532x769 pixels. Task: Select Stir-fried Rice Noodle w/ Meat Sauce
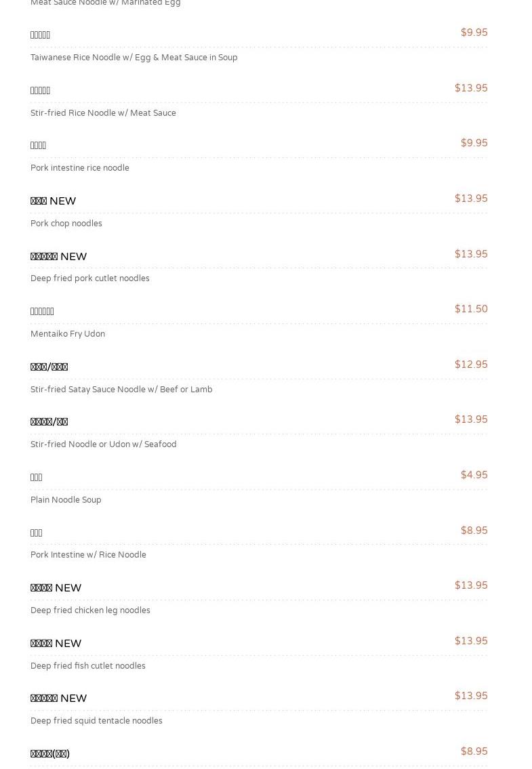coord(103,113)
